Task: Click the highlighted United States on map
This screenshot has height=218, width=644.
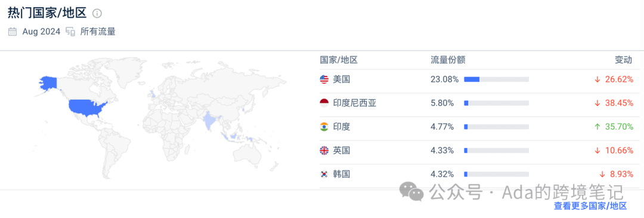Action: (87, 108)
